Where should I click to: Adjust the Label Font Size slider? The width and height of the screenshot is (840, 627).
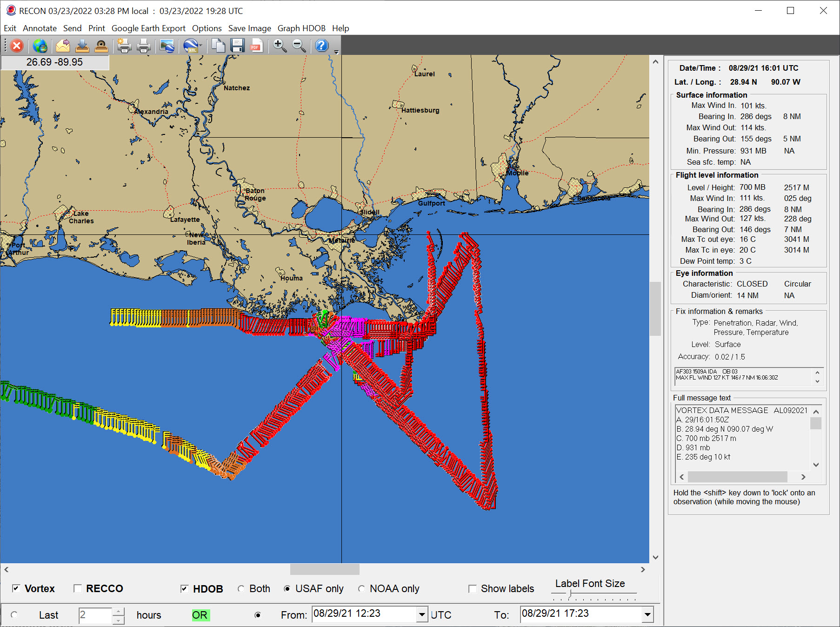coord(570,594)
